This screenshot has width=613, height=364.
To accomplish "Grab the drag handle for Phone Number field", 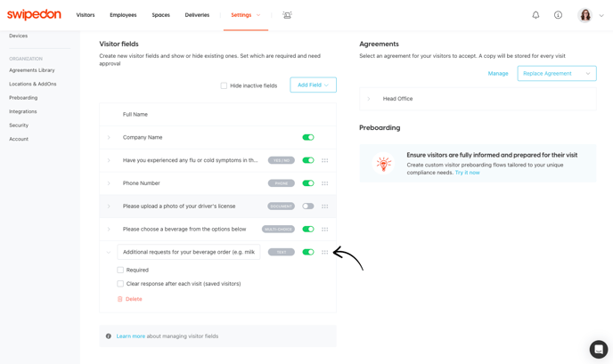I will click(x=324, y=183).
